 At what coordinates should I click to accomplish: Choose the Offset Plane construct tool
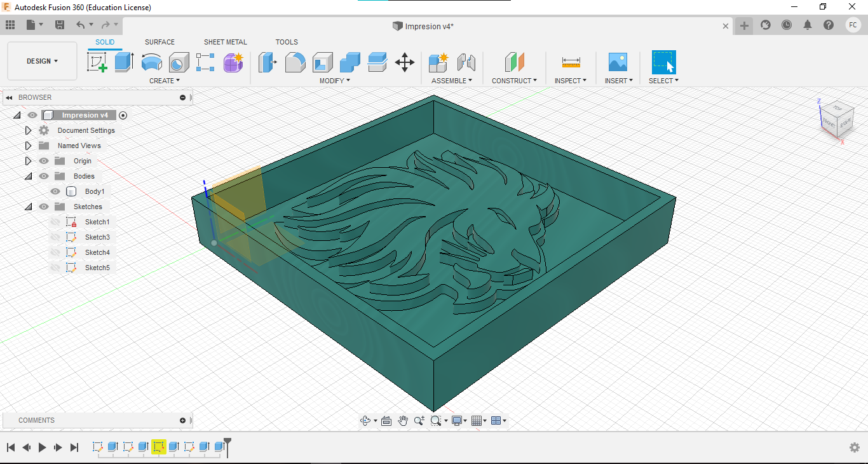point(514,62)
